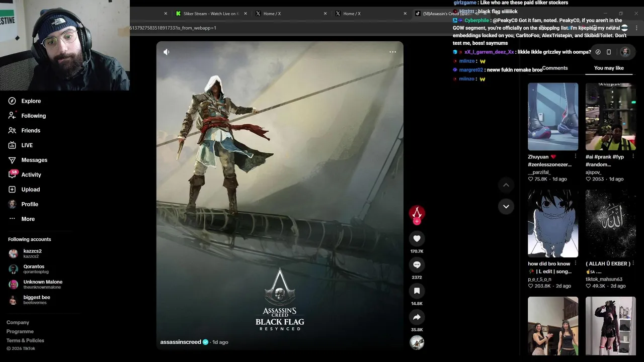Go to previous video with up arrow
The width and height of the screenshot is (644, 362).
[x=506, y=185]
